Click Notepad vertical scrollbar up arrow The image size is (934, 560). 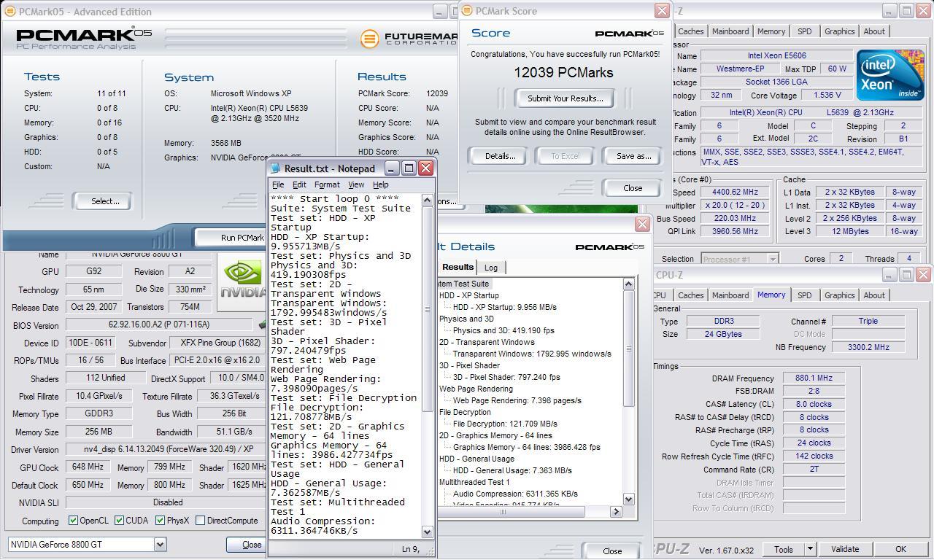point(428,200)
